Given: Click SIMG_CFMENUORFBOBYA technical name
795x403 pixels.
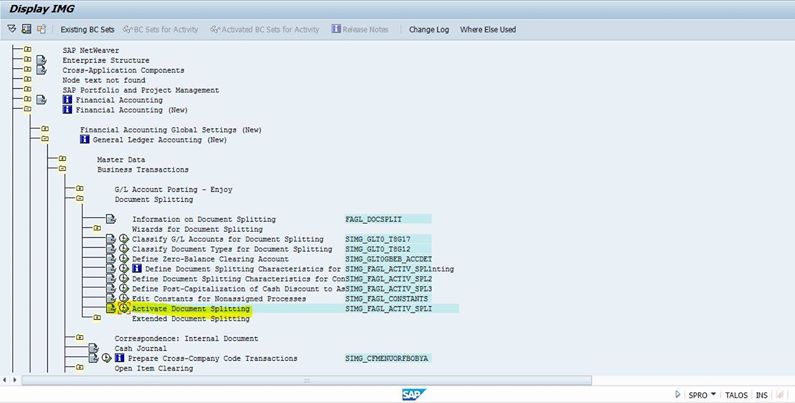Looking at the screenshot, I should coord(387,358).
